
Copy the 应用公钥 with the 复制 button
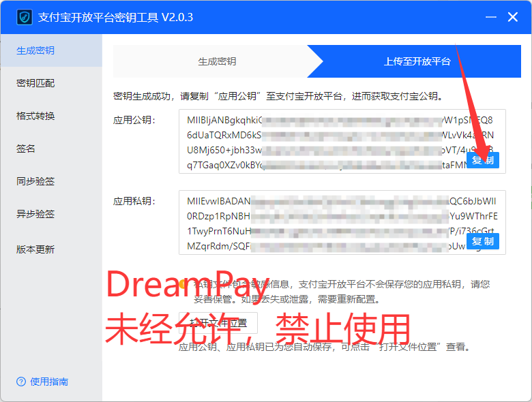click(483, 160)
